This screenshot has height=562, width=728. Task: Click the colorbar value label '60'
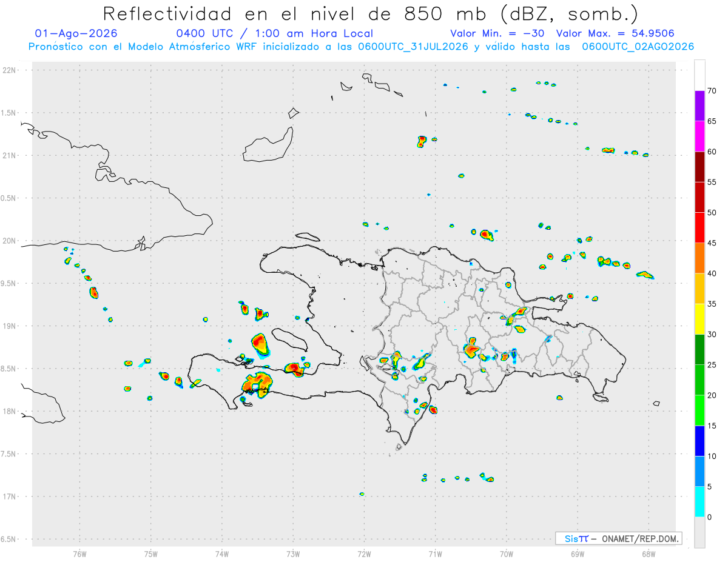pyautogui.click(x=712, y=152)
